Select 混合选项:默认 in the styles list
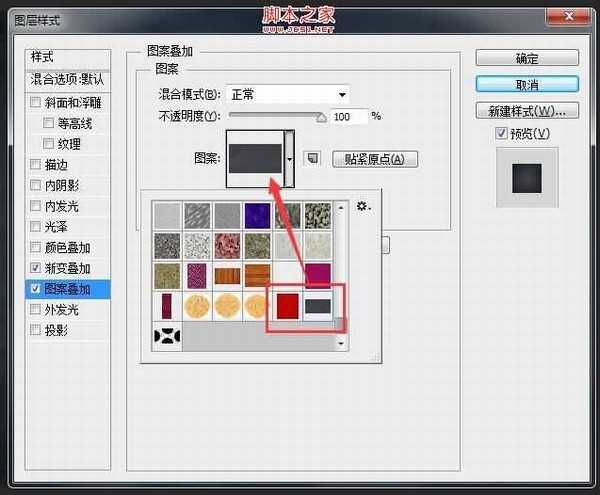The image size is (600, 495). 68,79
